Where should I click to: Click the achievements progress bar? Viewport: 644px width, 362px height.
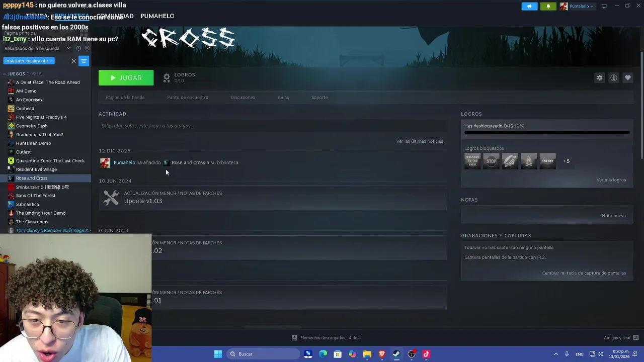point(547,133)
